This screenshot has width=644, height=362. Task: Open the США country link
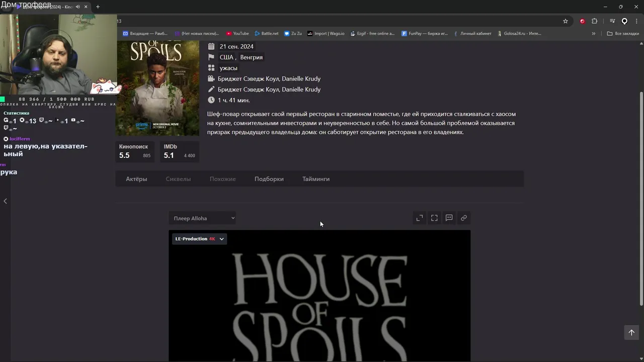226,57
